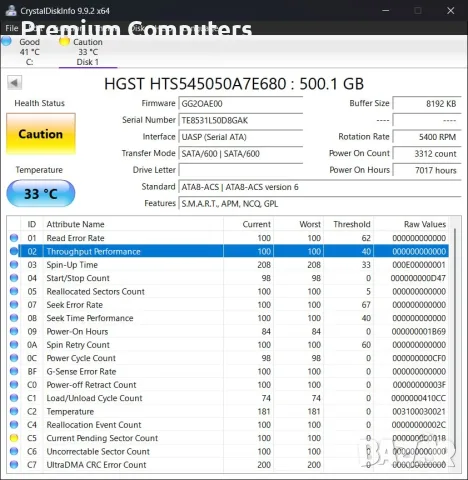Click the CrystalDiskInfo app icon in title bar
The image size is (468, 480).
[x=11, y=10]
